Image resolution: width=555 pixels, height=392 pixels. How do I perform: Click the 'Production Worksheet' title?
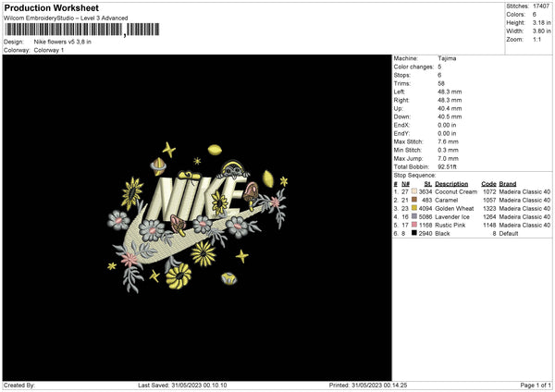tap(51, 7)
